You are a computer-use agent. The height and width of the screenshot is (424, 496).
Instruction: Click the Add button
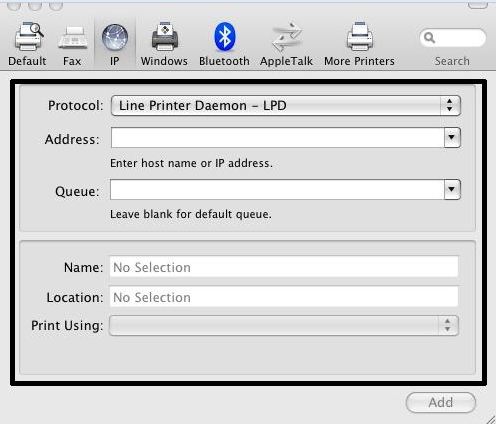pos(441,403)
